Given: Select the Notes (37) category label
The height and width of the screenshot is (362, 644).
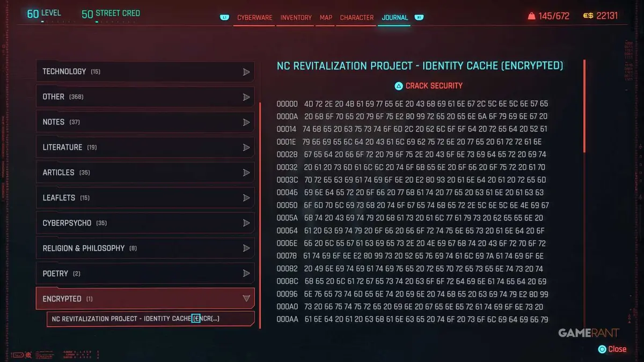Looking at the screenshot, I should 61,122.
